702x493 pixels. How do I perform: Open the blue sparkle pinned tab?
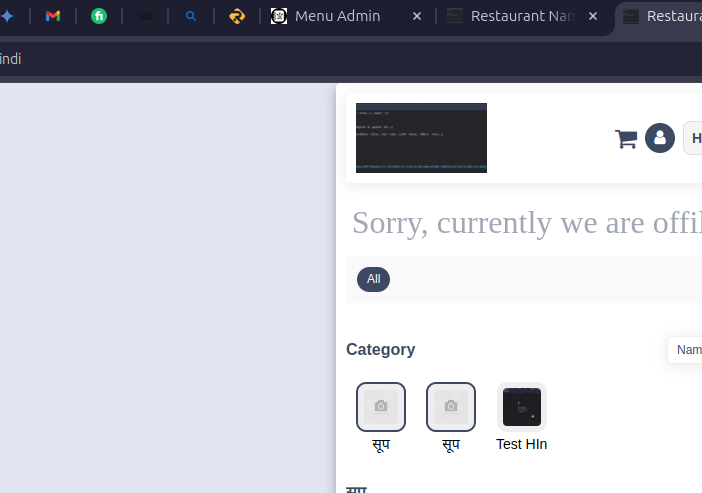coord(7,16)
